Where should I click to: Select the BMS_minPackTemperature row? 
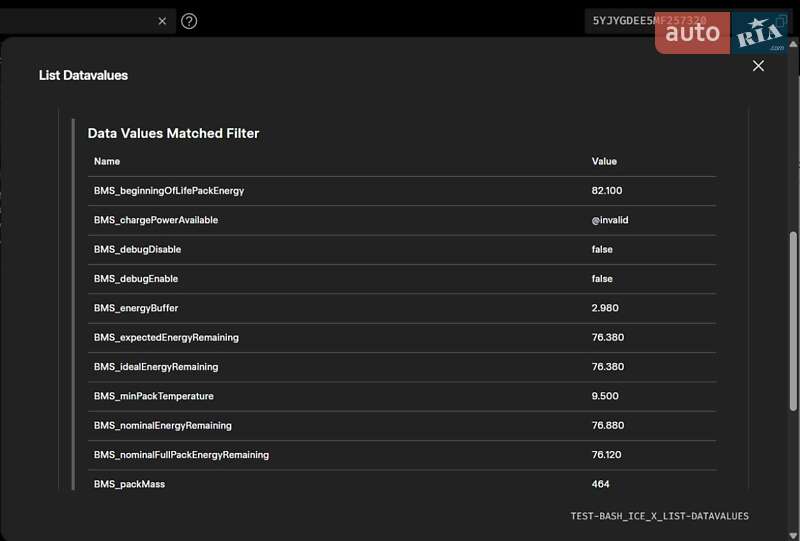pyautogui.click(x=153, y=396)
